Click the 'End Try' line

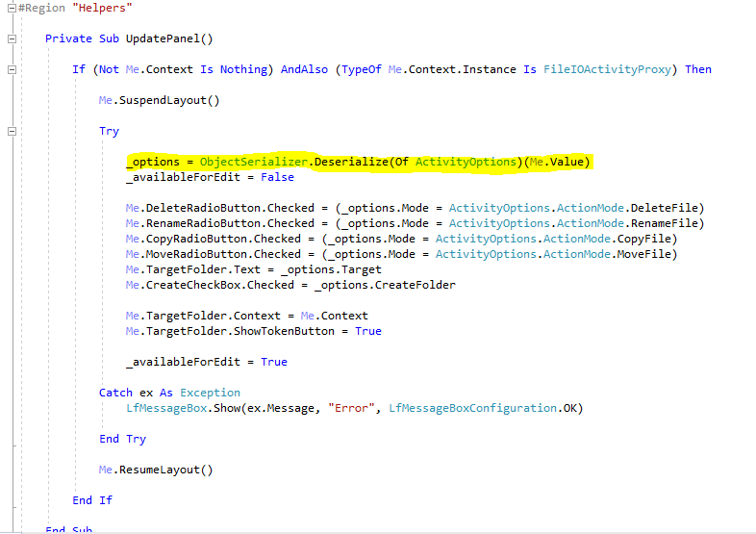(122, 439)
